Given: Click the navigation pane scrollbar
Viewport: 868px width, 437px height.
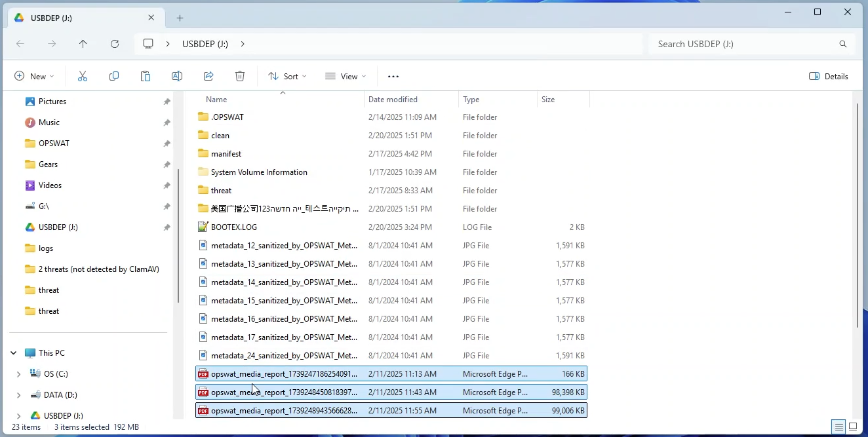Looking at the screenshot, I should [178, 236].
